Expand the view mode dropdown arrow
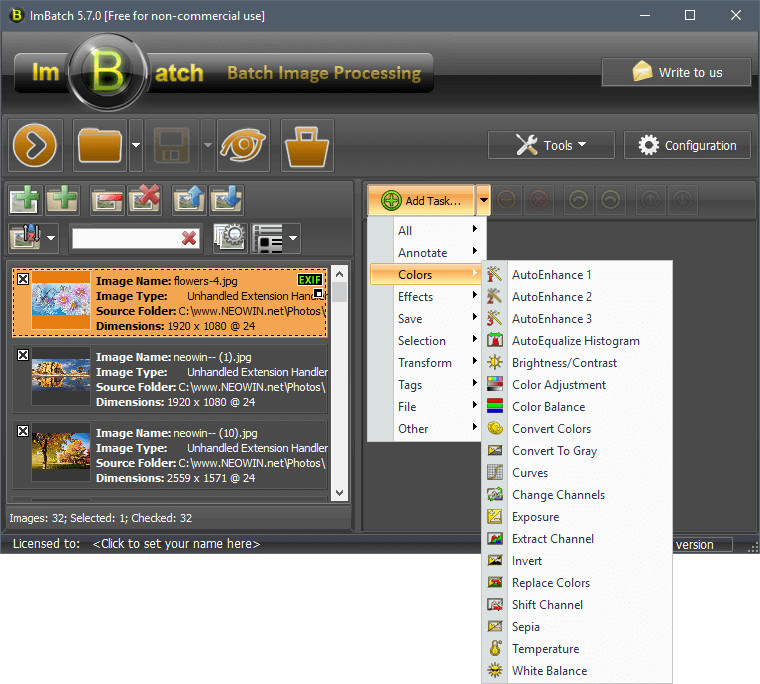This screenshot has width=760, height=684. click(293, 238)
